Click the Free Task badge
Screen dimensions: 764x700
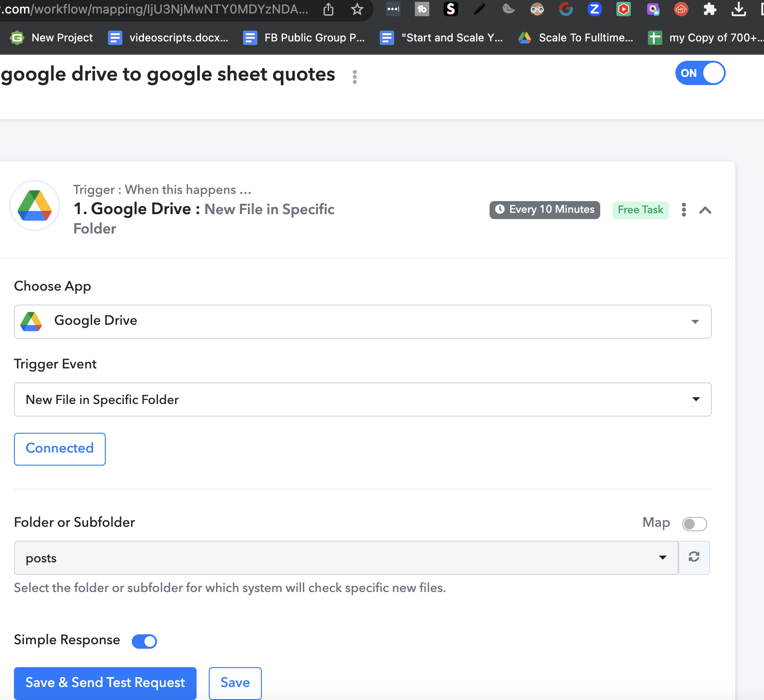pos(640,210)
